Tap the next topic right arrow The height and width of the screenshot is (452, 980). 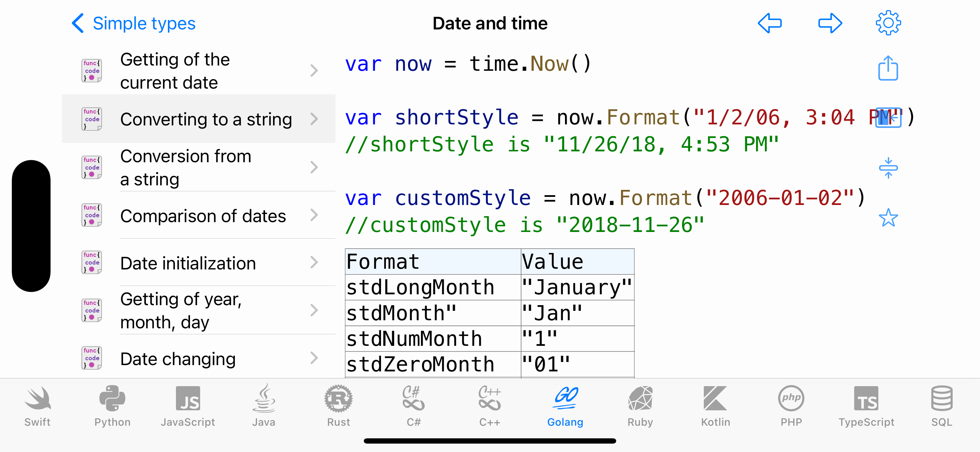(830, 23)
